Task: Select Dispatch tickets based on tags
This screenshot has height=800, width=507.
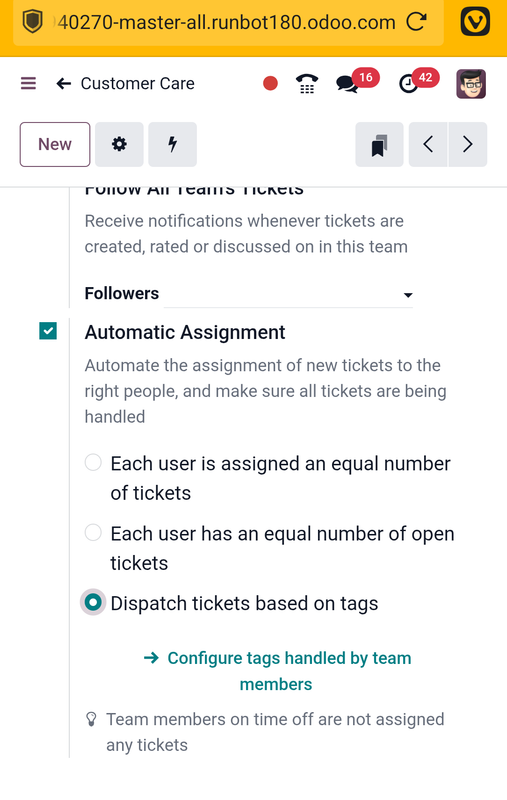Action: (93, 603)
